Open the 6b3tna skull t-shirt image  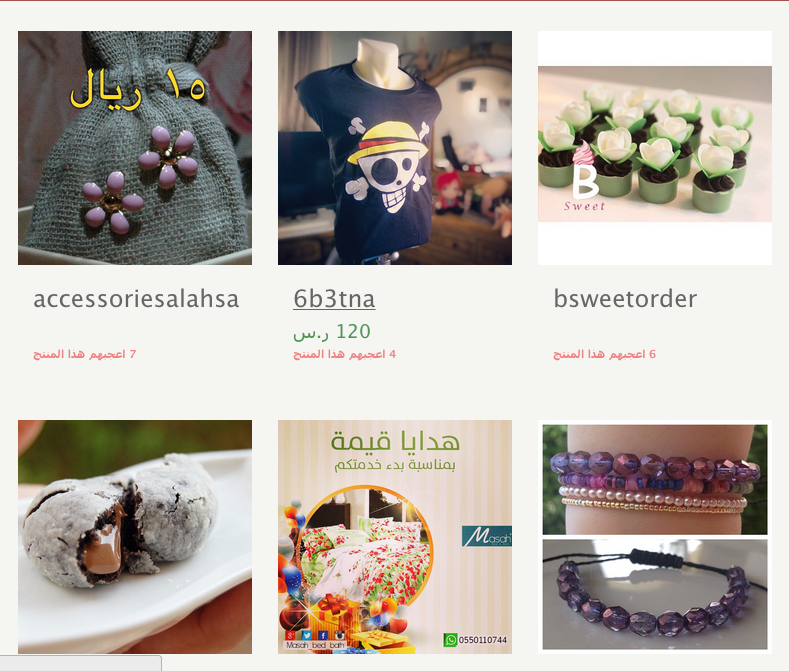[395, 148]
